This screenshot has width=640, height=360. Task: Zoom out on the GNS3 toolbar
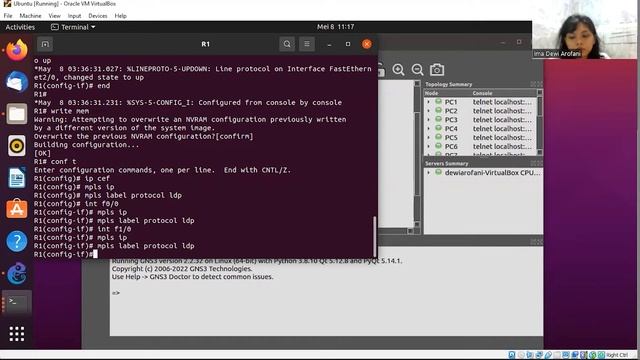[x=417, y=70]
